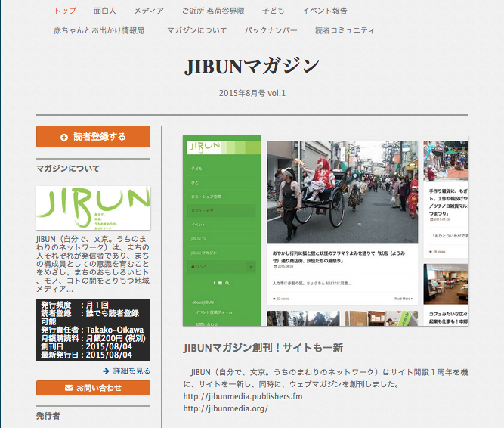This screenshot has width=504, height=428.
Task: Select メディア in the navigation
Action: click(149, 11)
